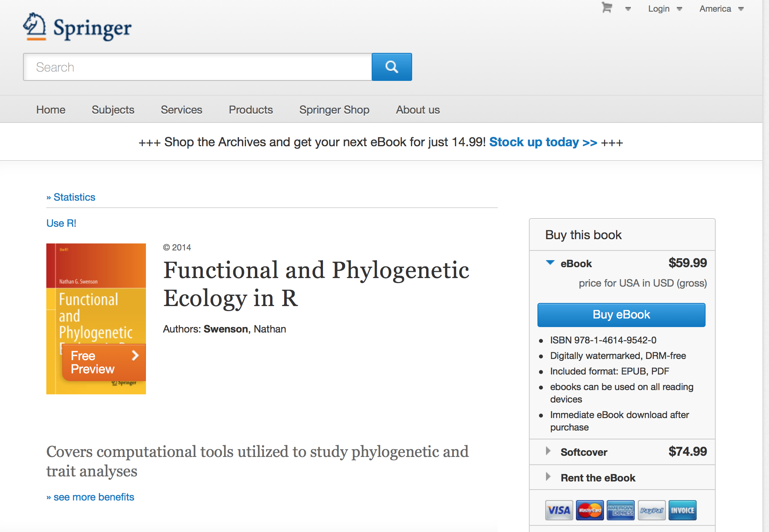Click the see more benefits link
Image resolution: width=769 pixels, height=532 pixels.
(94, 497)
